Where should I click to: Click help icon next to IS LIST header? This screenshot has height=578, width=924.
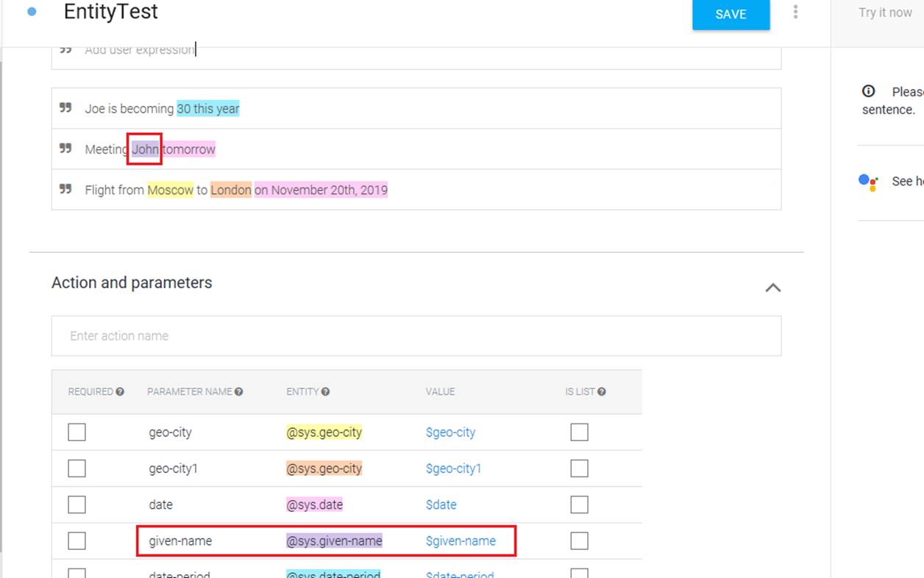(x=602, y=392)
